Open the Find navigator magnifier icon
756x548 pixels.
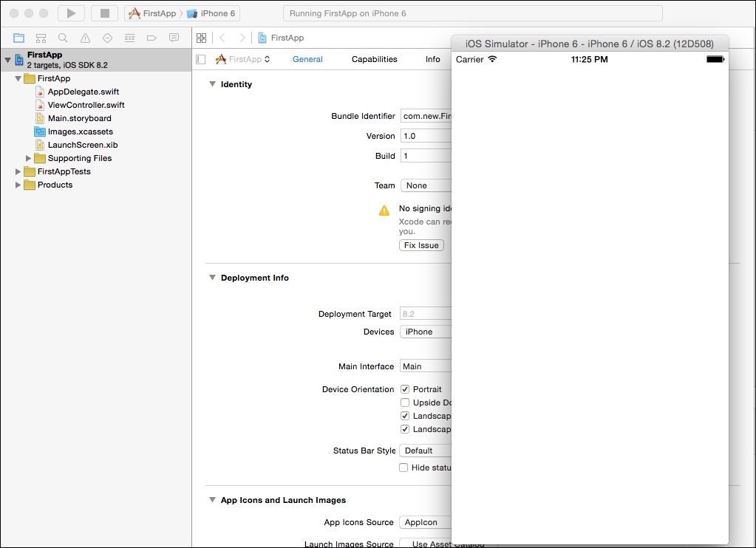click(x=63, y=38)
